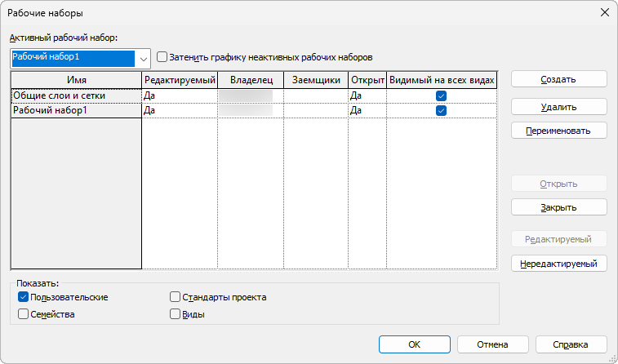The width and height of the screenshot is (618, 364).
Task: Close the "Рабочие наборы" dialog window
Action: tap(605, 13)
